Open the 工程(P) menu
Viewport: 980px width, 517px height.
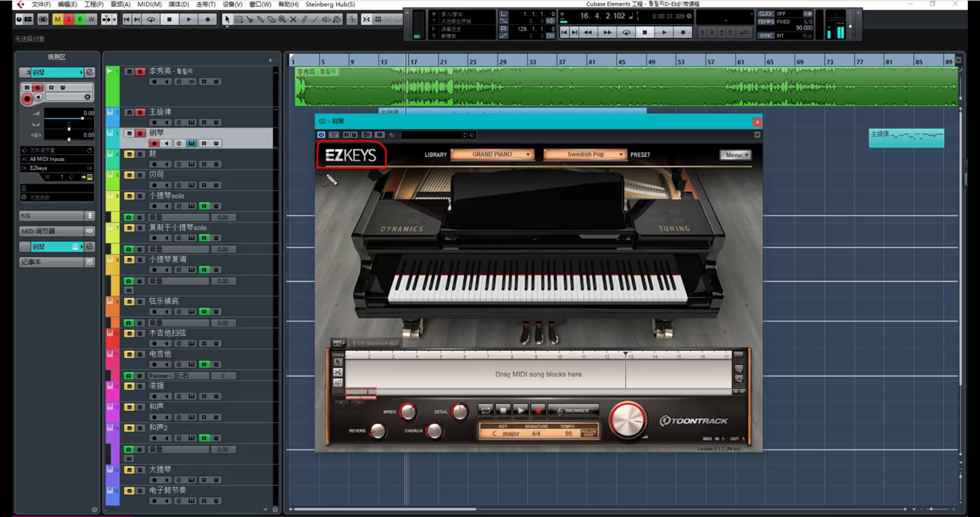pos(94,5)
